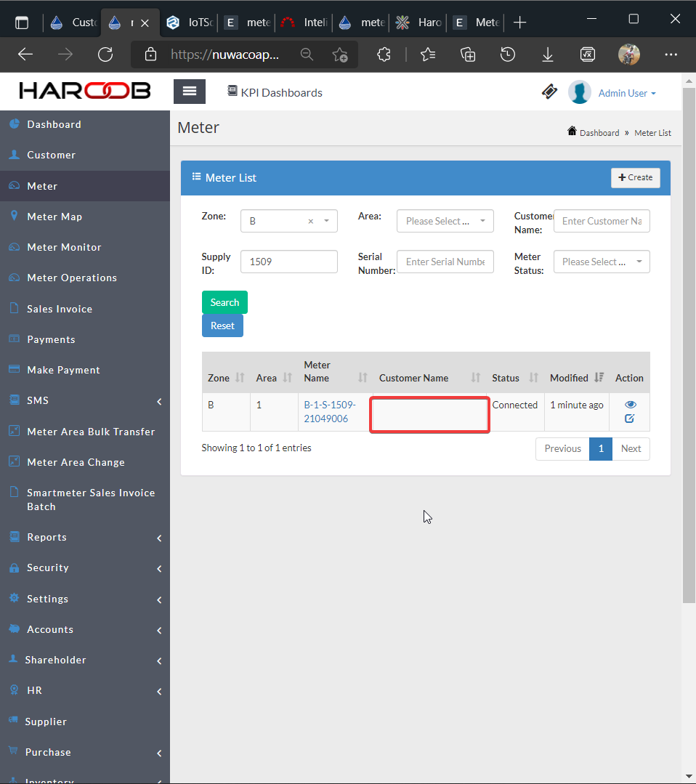The image size is (696, 784).
Task: Click the Security lock icon
Action: 14,567
